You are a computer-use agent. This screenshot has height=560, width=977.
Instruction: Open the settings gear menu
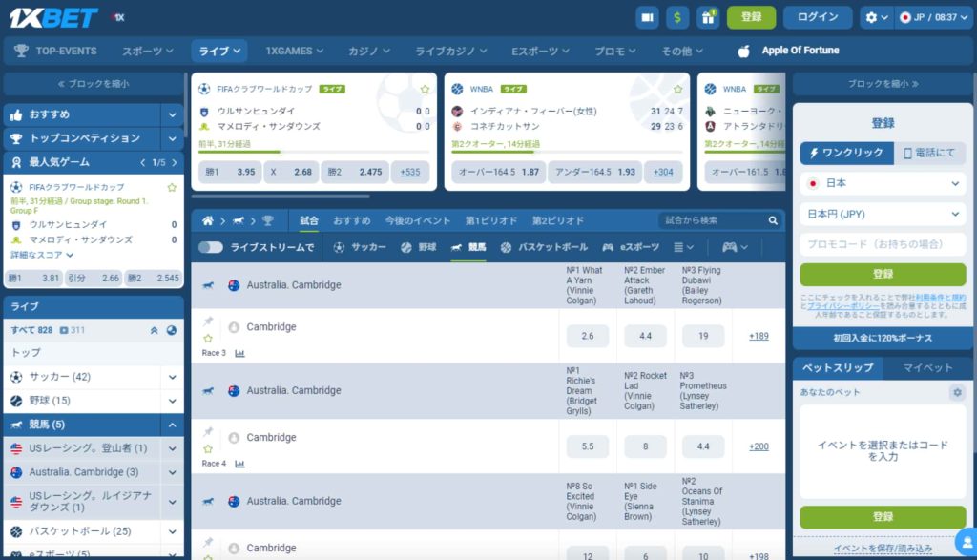[876, 17]
